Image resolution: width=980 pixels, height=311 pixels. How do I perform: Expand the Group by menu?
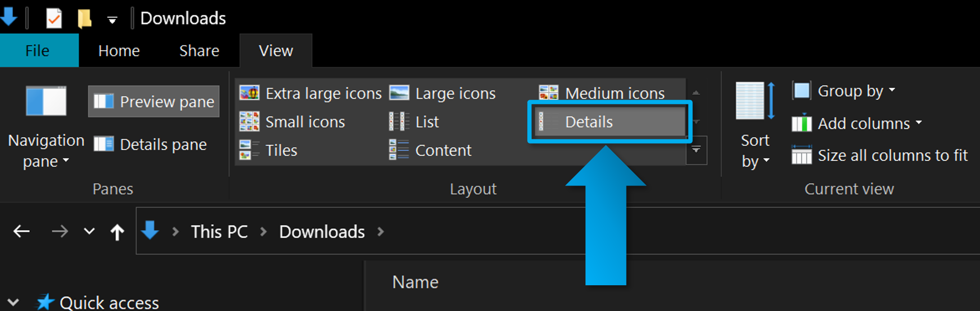(x=844, y=91)
